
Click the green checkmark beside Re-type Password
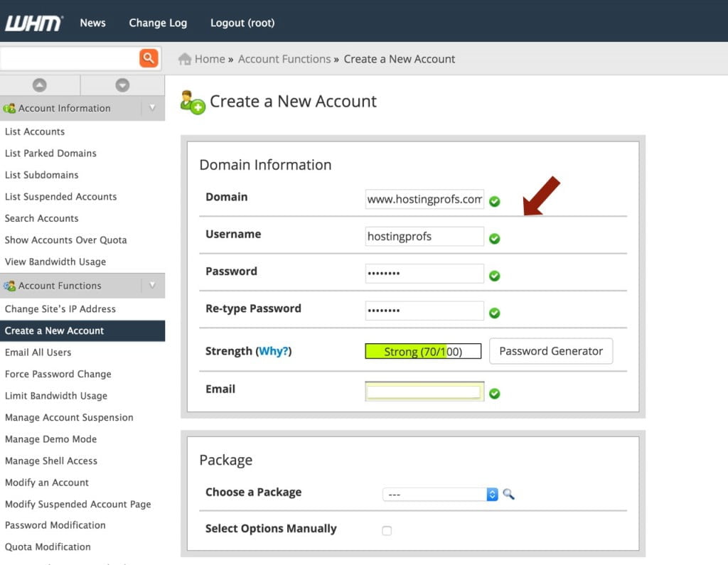(x=495, y=313)
